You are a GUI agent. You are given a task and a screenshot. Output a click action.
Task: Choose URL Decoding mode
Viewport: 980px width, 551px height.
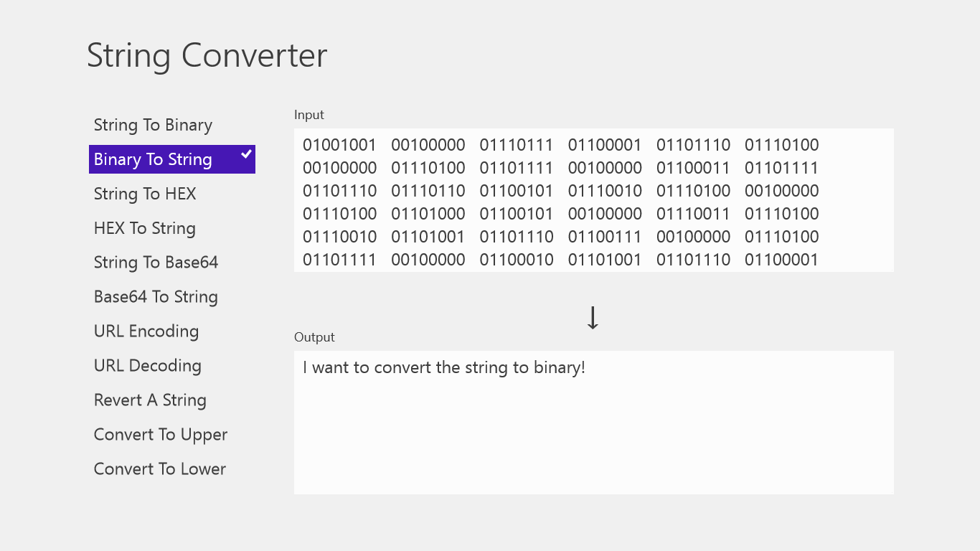coord(148,366)
